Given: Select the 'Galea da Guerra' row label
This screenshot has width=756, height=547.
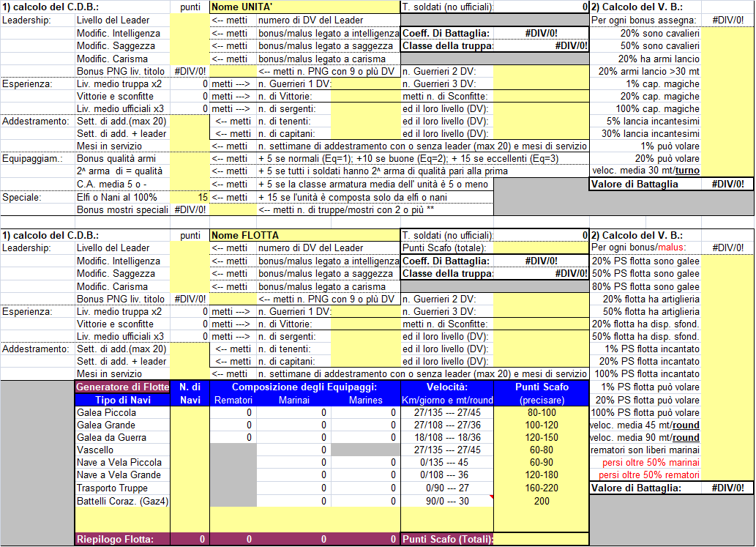Looking at the screenshot, I should pos(122,437).
